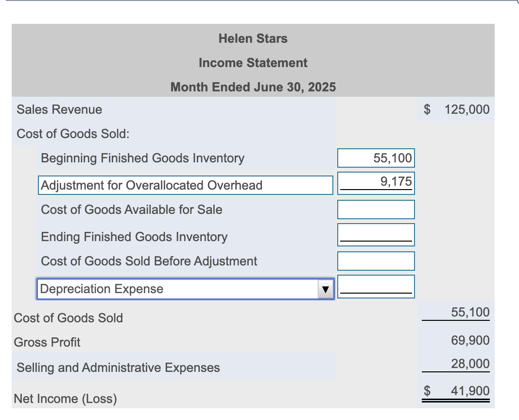Click the 55,100 value in the inventory row
Screen dimensions: 519x420
[395, 157]
